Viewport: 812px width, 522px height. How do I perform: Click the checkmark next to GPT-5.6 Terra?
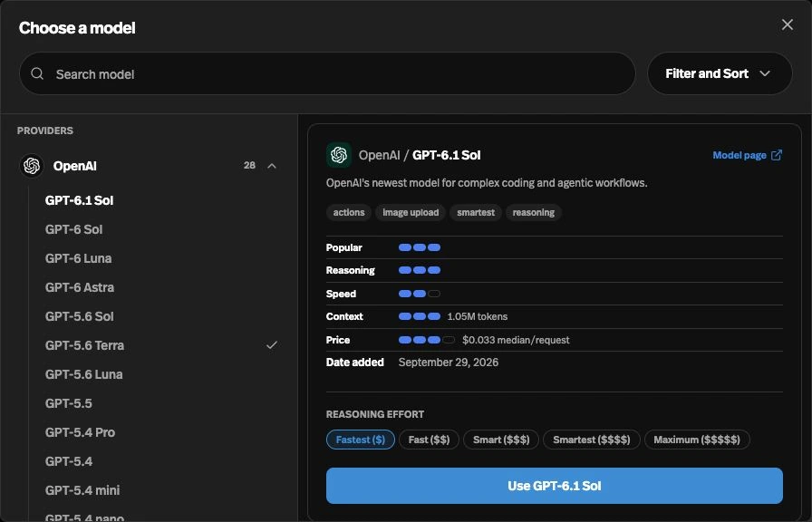(x=271, y=345)
